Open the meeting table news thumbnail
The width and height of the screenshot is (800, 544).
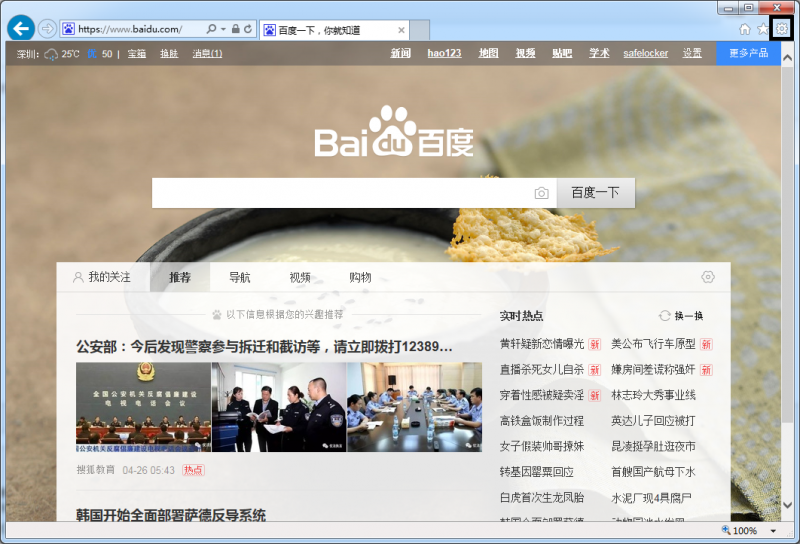[x=414, y=407]
